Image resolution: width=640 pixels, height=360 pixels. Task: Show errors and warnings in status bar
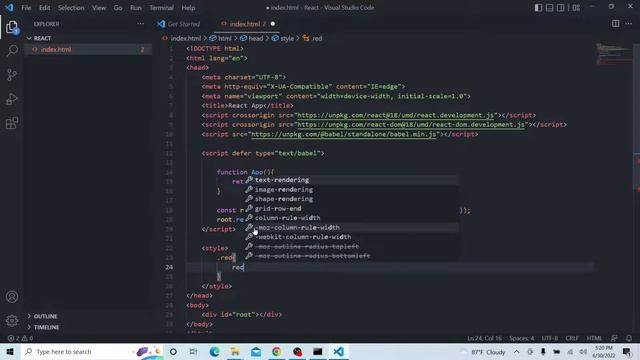tap(20, 338)
